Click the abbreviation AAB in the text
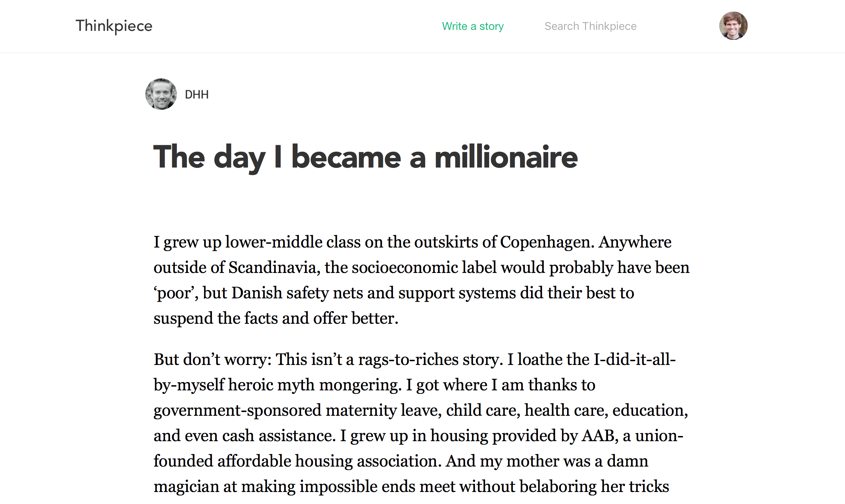The width and height of the screenshot is (845, 504). click(x=600, y=436)
